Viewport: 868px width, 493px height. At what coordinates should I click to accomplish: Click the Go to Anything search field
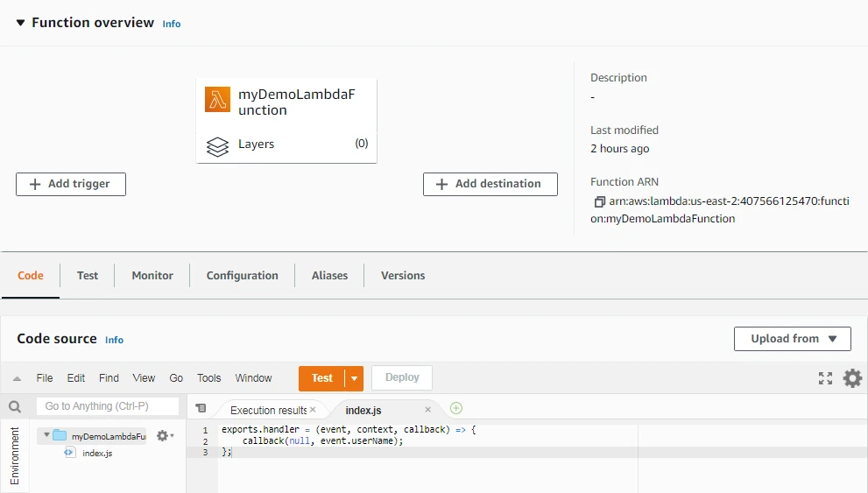click(x=107, y=406)
